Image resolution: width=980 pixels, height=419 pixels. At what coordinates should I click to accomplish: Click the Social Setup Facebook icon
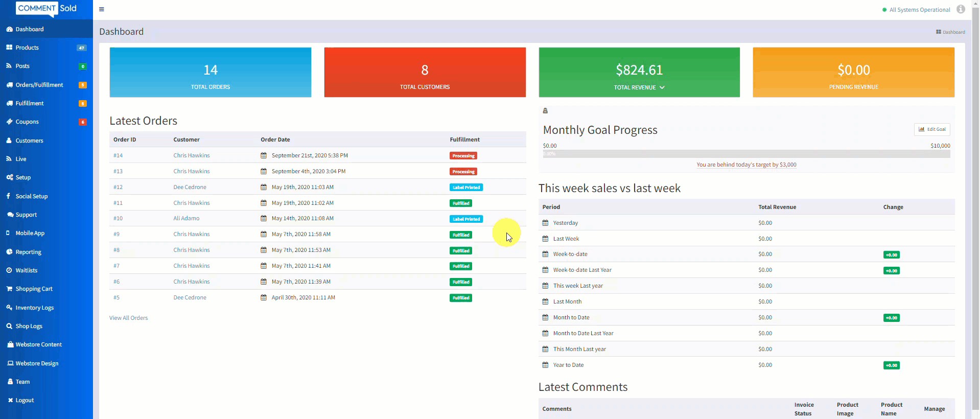(x=9, y=196)
